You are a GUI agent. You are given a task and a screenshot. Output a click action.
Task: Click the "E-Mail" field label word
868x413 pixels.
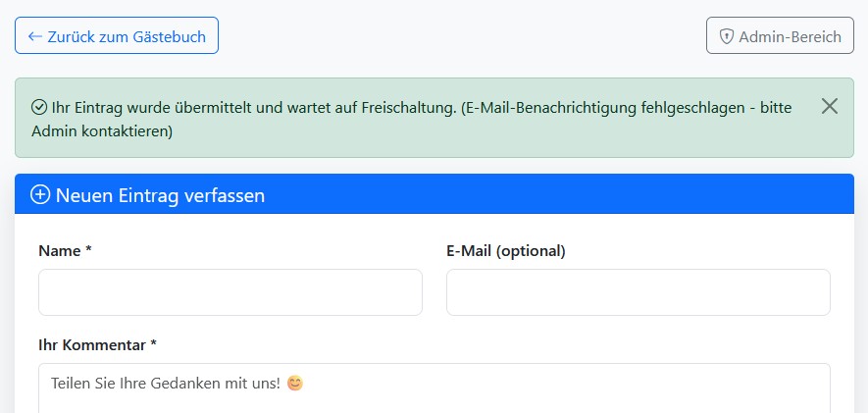pyautogui.click(x=469, y=250)
